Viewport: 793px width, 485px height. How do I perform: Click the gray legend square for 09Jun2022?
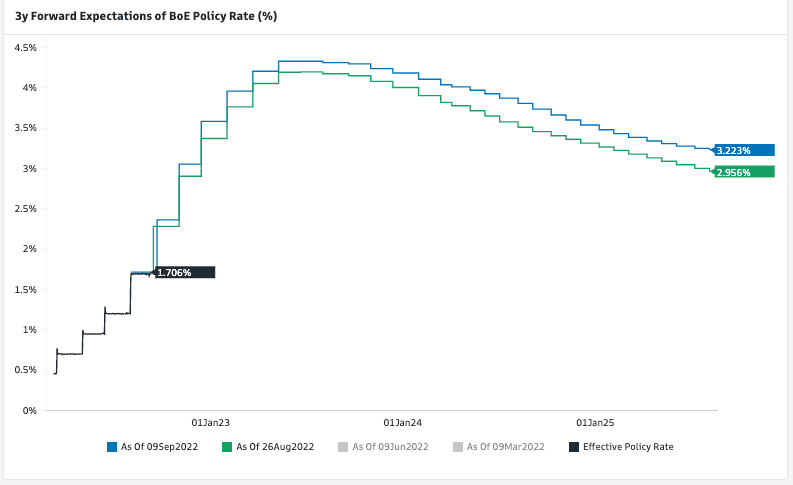[x=344, y=446]
